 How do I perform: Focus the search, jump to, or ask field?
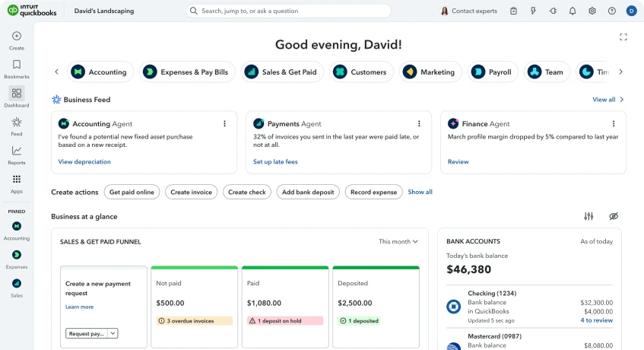tap(288, 11)
